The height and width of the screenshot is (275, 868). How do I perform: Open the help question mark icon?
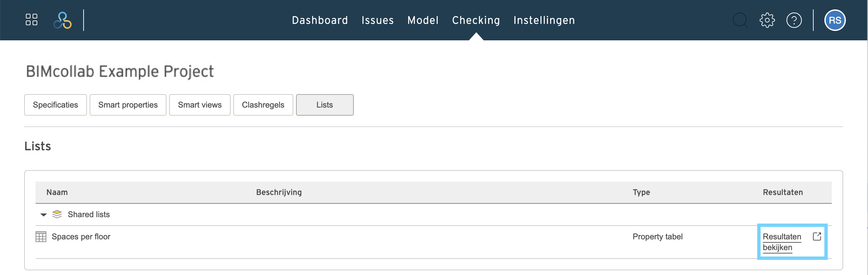tap(794, 20)
